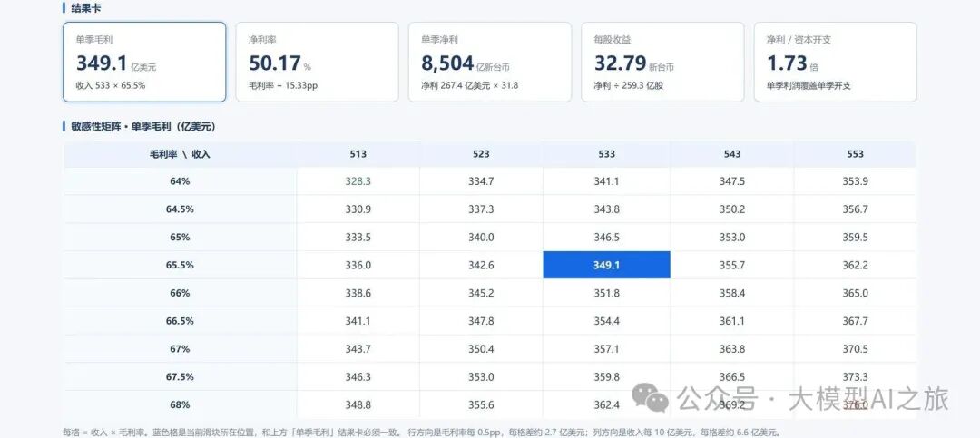Select the 64.5% margin row label
Image resolution: width=980 pixels, height=438 pixels.
click(180, 209)
